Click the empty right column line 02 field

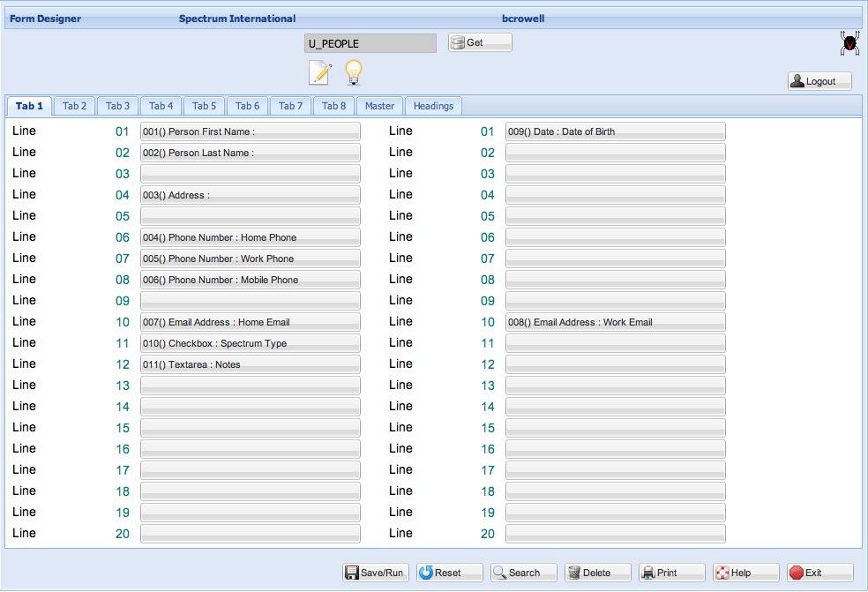coord(616,153)
